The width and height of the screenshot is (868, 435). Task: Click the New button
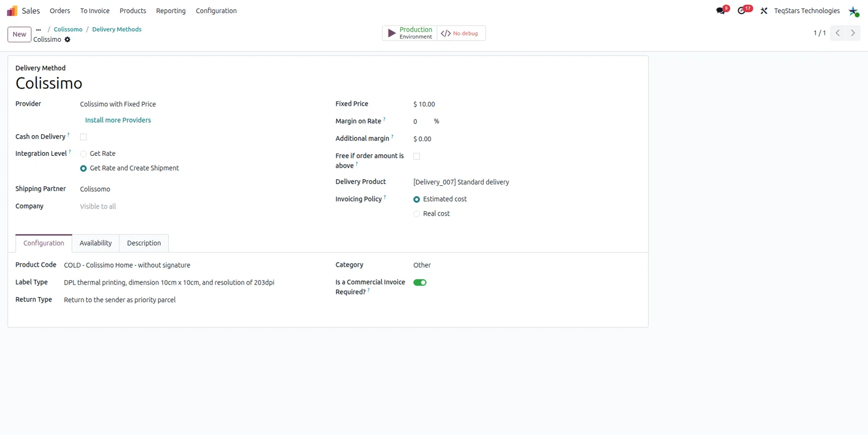[20, 34]
